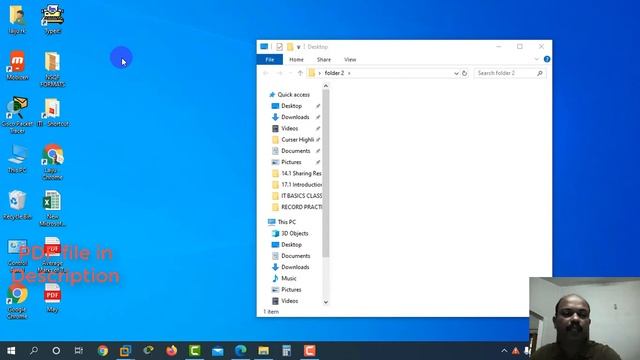
Task: Open 17.1 Introduction folder
Action: 301,184
